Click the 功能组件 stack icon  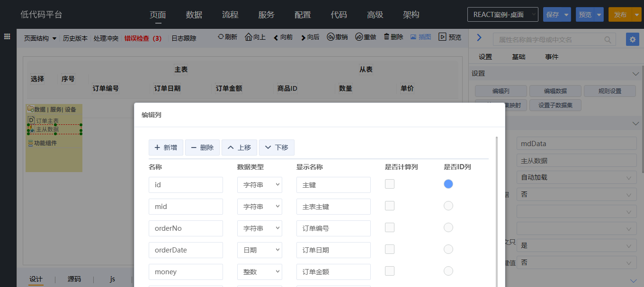click(x=30, y=143)
